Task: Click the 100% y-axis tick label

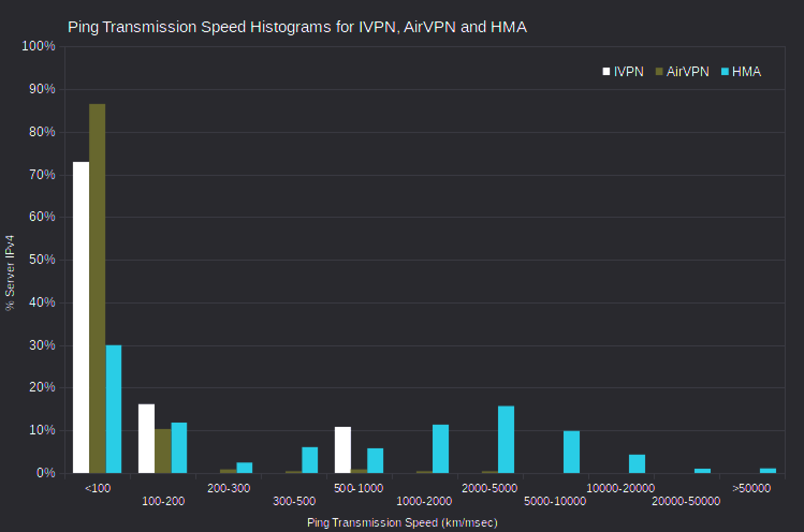Action: [x=39, y=46]
